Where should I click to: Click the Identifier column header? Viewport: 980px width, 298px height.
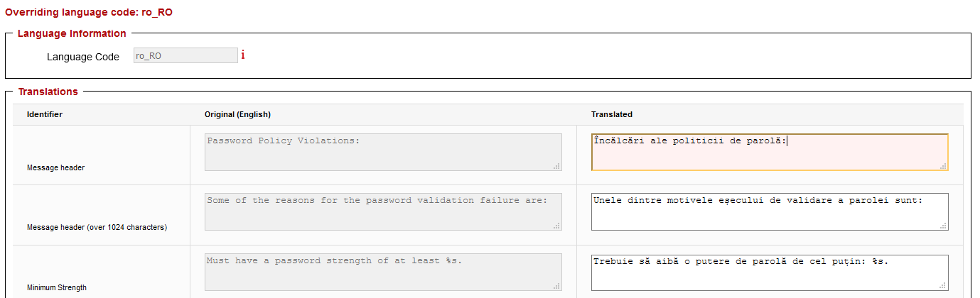tap(45, 114)
